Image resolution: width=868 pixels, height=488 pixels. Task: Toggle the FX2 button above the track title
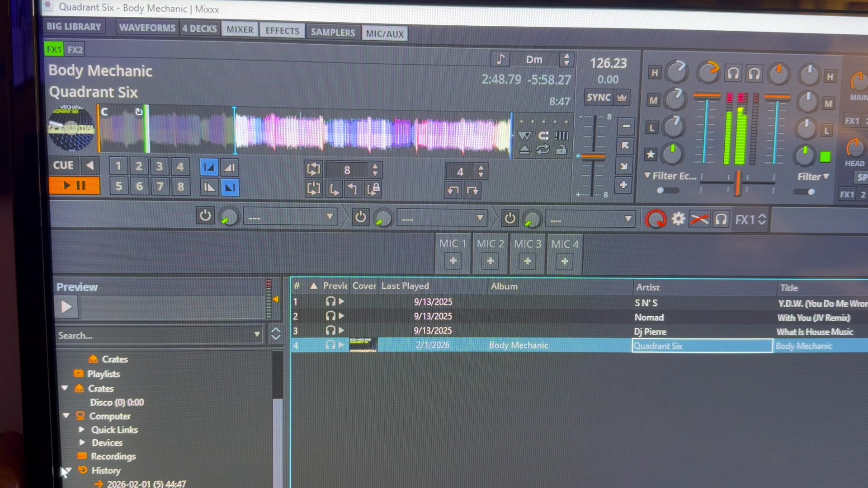pos(75,50)
